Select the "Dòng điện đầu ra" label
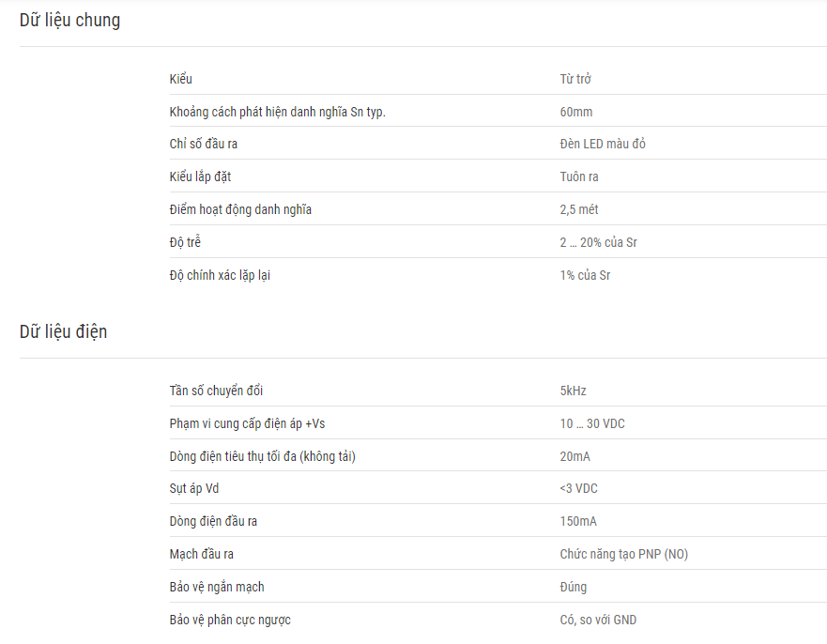 click(x=213, y=521)
